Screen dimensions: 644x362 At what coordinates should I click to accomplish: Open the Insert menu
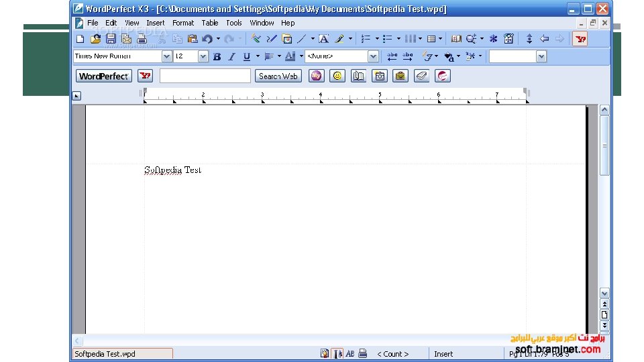click(155, 23)
